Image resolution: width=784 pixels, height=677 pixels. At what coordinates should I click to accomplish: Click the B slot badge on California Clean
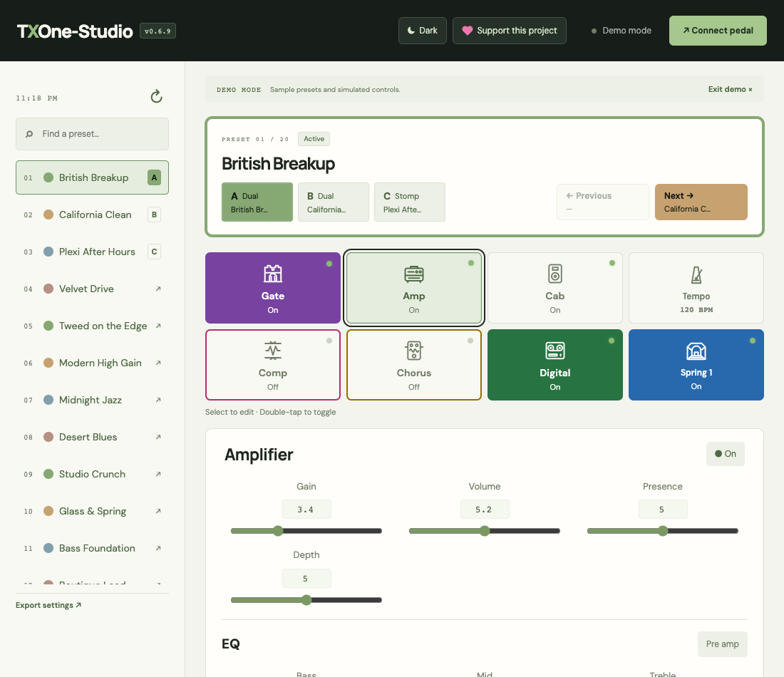[154, 215]
